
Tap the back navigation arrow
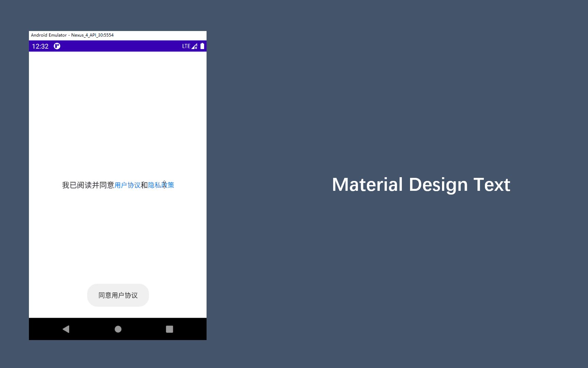point(66,328)
